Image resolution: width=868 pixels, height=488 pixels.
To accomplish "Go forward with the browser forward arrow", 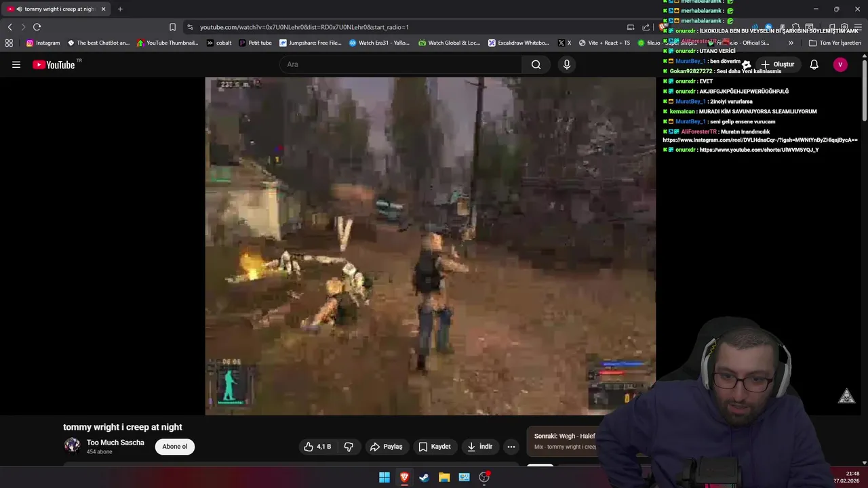I will coord(23,27).
